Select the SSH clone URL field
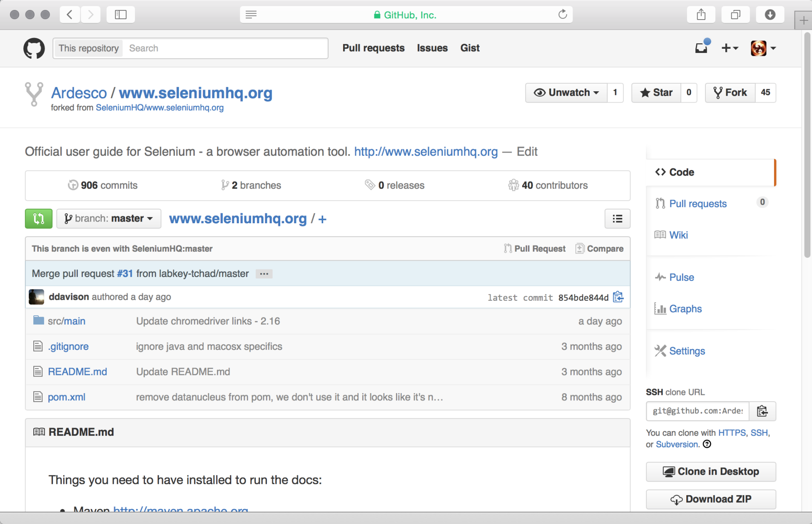812x524 pixels. tap(697, 411)
